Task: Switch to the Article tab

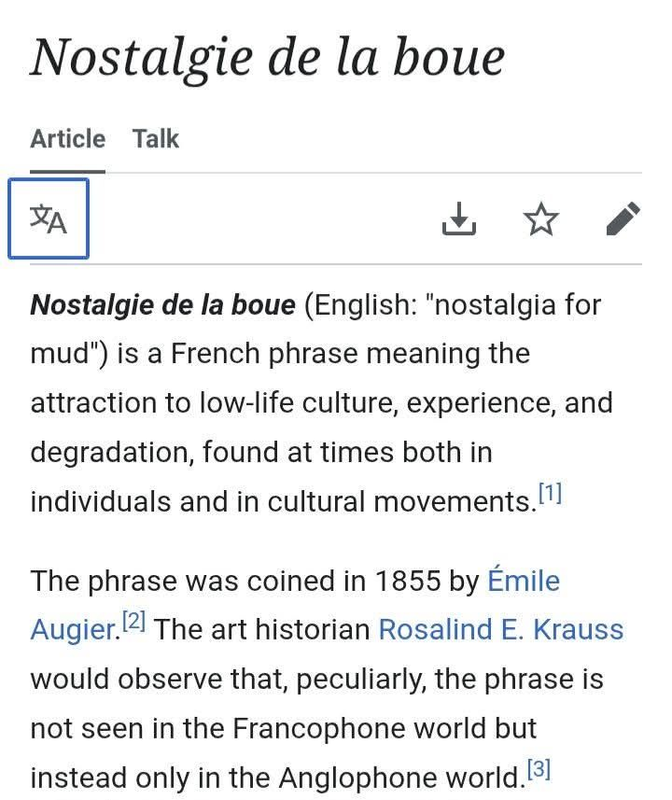Action: 67,139
